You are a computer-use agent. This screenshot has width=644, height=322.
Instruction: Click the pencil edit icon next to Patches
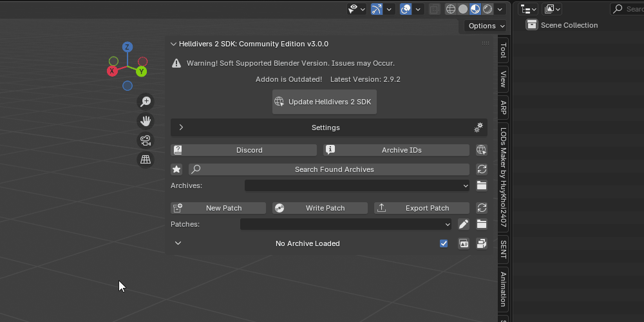tap(464, 224)
